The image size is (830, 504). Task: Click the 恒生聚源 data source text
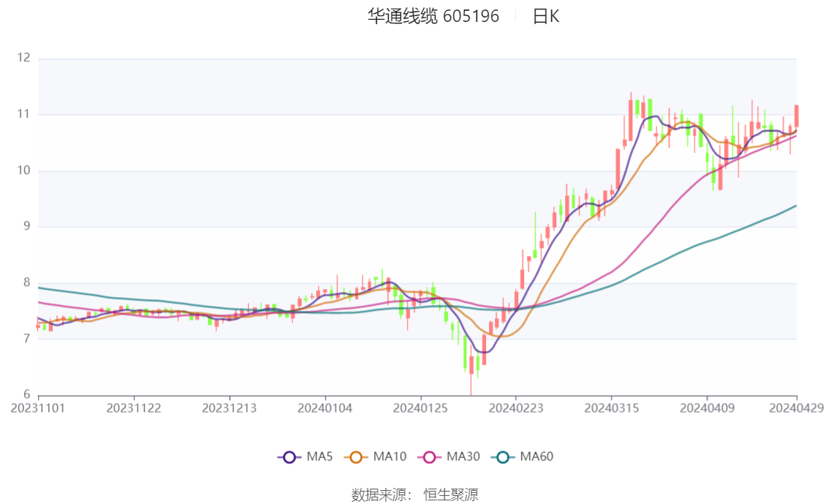[x=451, y=495]
